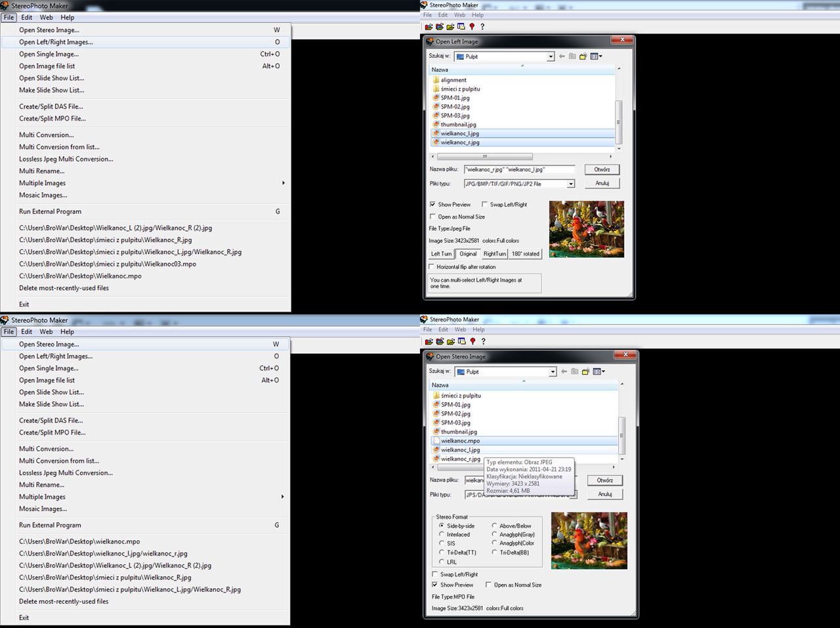
Task: Click the 180° rotated button
Action: pos(525,254)
